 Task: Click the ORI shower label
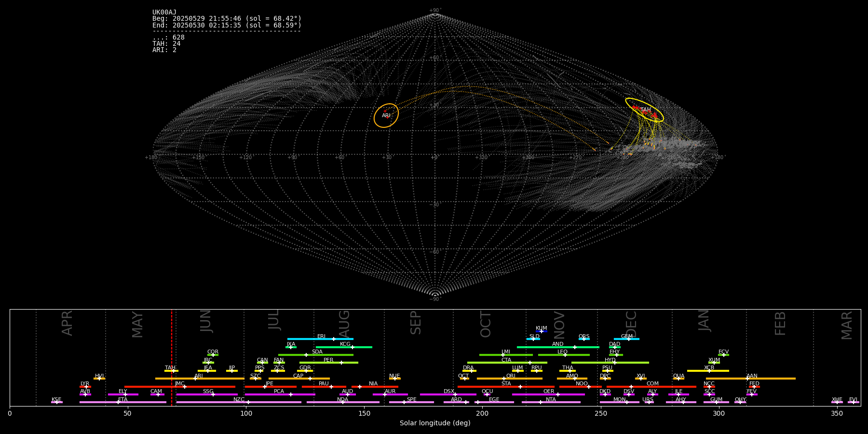(511, 376)
